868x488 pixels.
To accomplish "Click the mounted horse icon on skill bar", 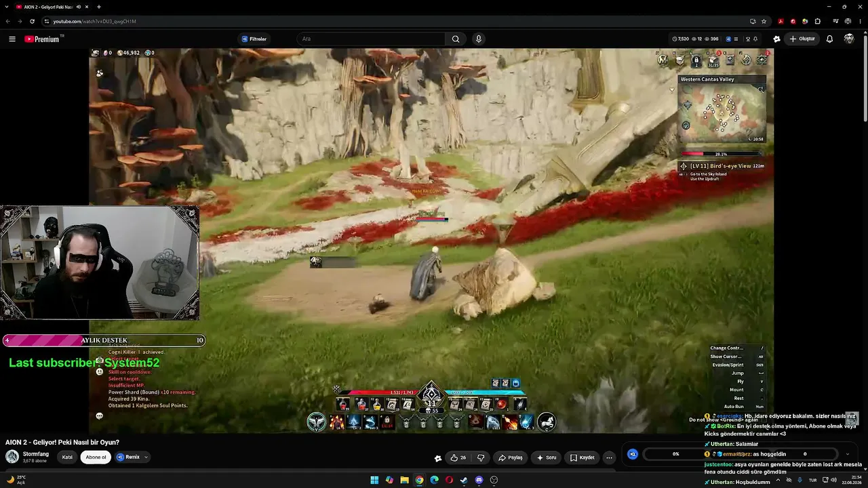I will point(547,422).
